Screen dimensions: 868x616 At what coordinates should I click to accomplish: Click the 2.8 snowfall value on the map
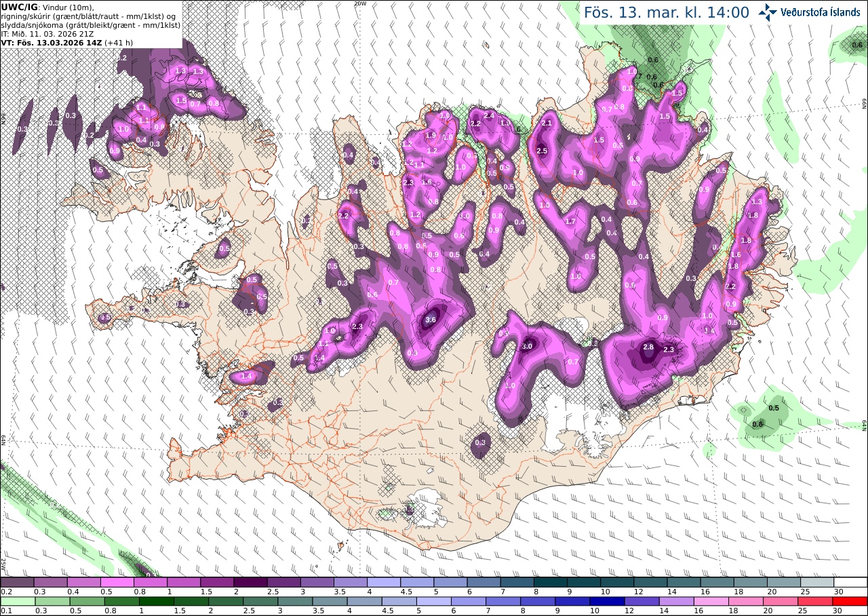(648, 347)
